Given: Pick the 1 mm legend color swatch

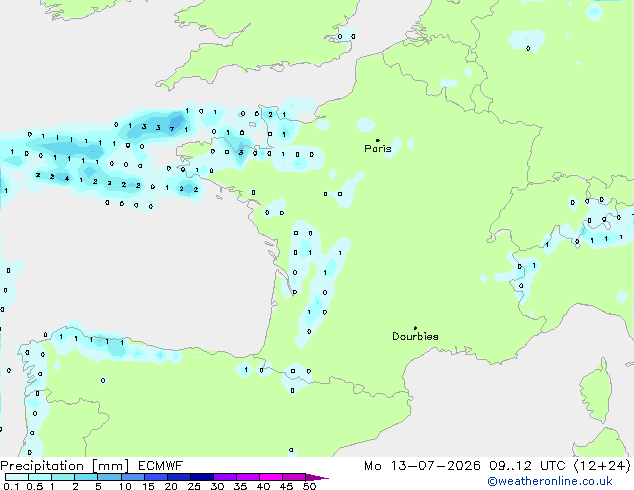Looking at the screenshot, I should (x=63, y=477).
